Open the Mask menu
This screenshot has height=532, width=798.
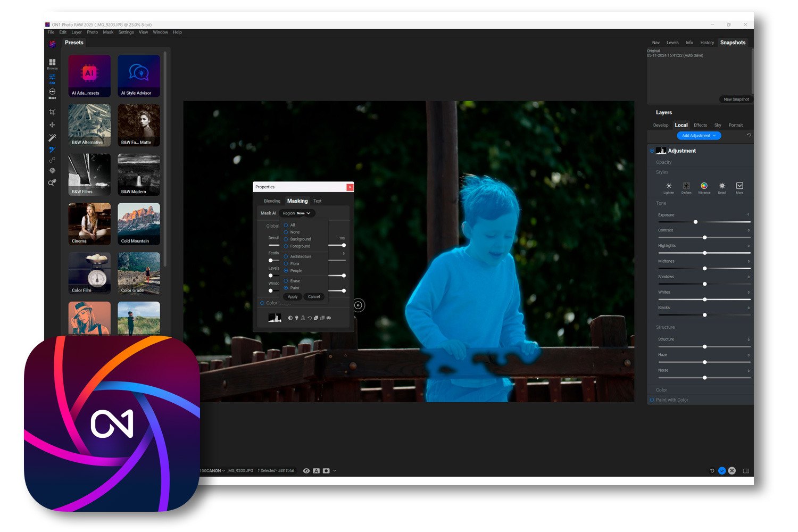pyautogui.click(x=108, y=32)
